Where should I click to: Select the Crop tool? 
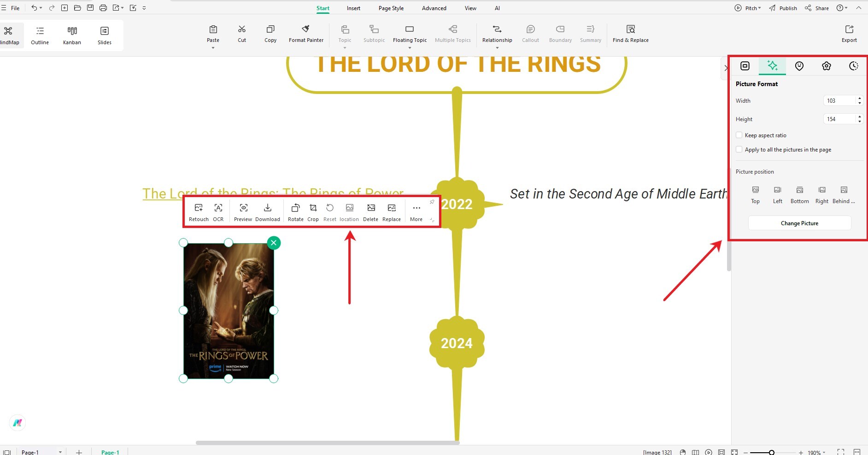click(x=313, y=212)
